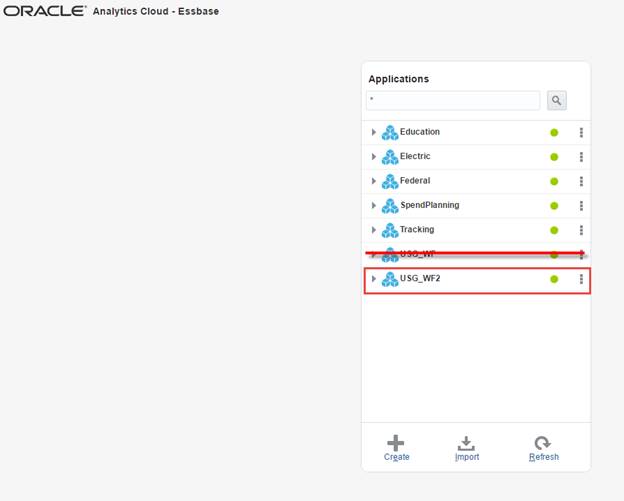Screen dimensions: 624x501
Task: Open actions menu for USG_WF2
Action: point(581,279)
